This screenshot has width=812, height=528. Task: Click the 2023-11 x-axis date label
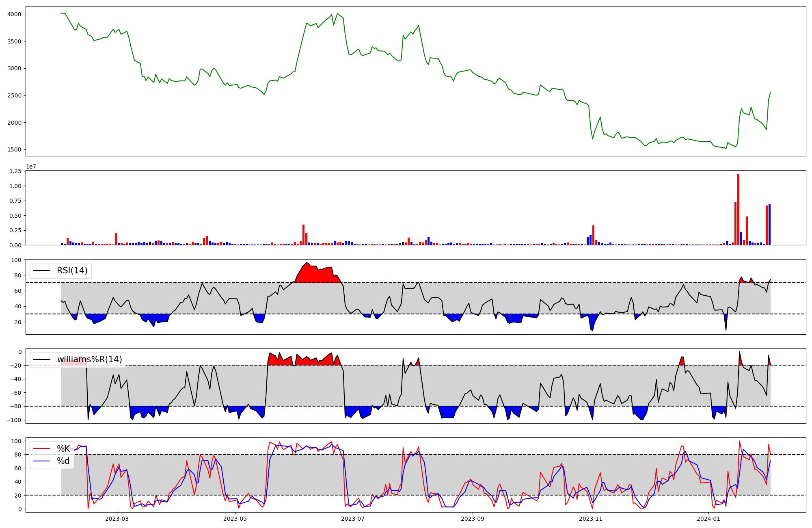click(x=590, y=519)
